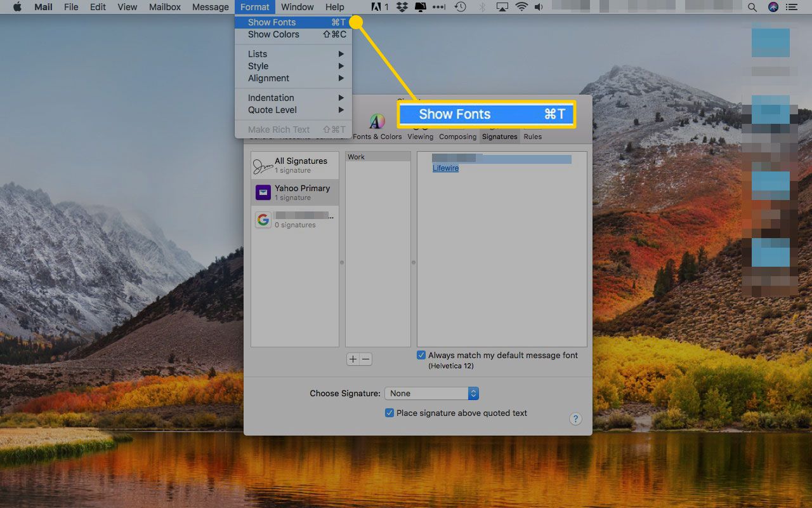This screenshot has height=508, width=812.
Task: Select the All Signatures scribble icon
Action: tap(263, 166)
